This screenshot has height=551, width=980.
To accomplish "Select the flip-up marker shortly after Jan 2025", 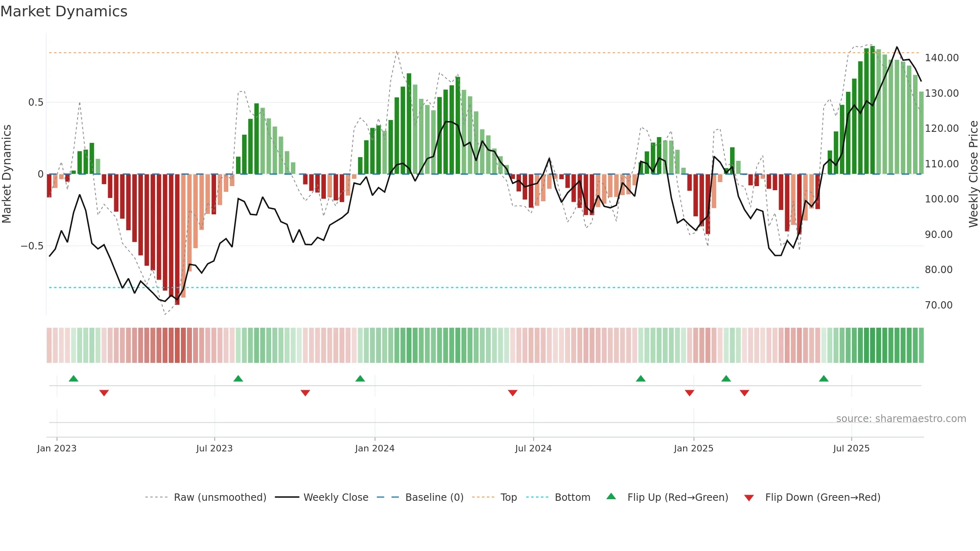I will pos(726,378).
